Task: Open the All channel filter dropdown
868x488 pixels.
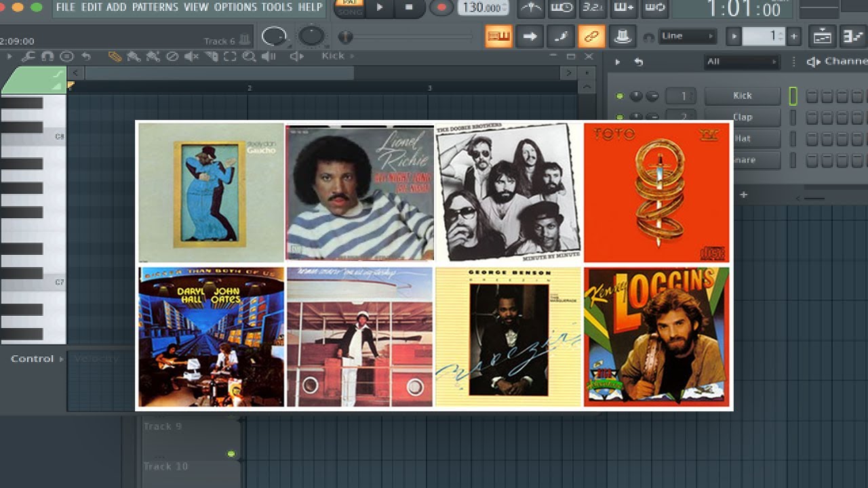Action: click(x=742, y=62)
